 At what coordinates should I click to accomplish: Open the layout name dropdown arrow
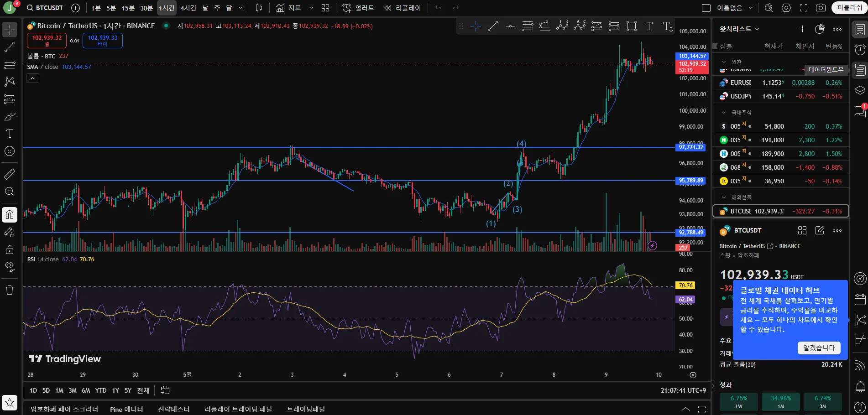tap(751, 8)
